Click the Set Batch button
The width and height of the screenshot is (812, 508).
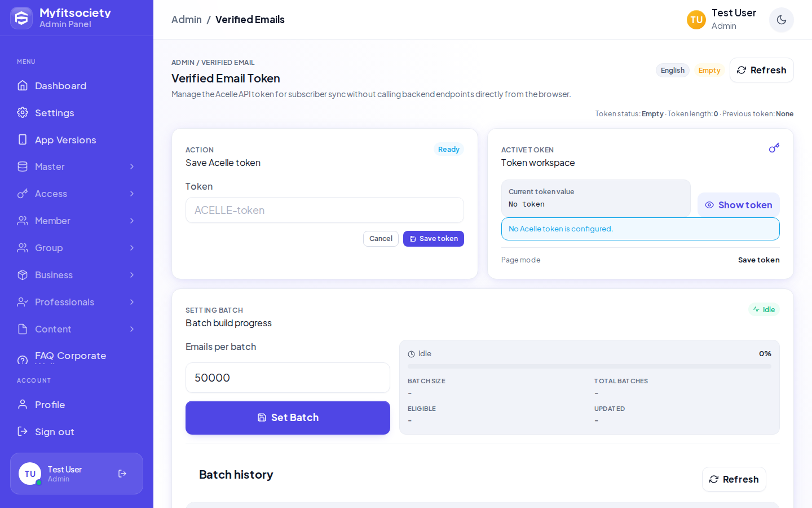pos(288,418)
